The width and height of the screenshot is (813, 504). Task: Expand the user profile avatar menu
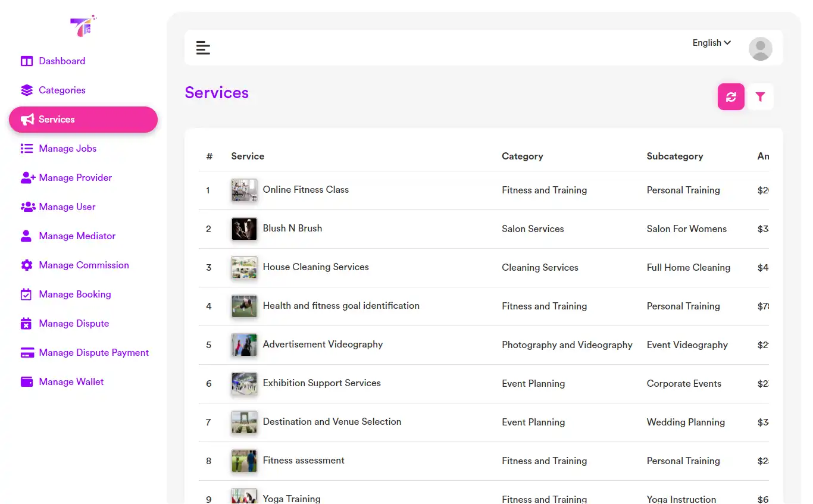point(760,48)
